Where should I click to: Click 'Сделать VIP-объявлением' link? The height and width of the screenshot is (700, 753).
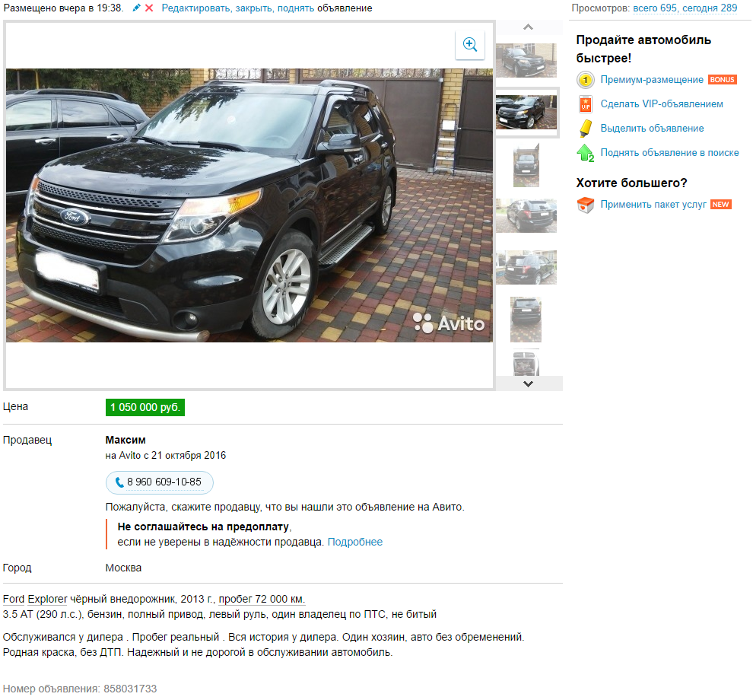(662, 103)
